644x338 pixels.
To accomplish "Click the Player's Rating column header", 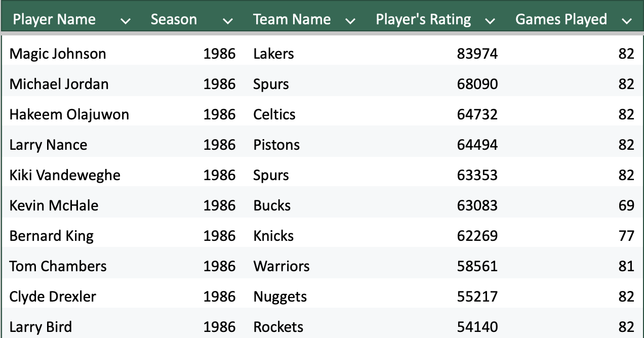I will (x=423, y=19).
